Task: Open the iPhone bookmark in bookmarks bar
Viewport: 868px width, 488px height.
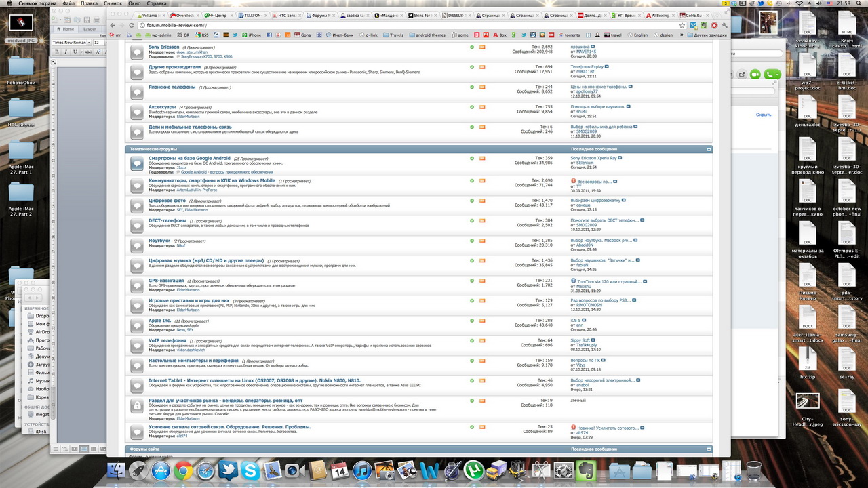Action: [252, 35]
